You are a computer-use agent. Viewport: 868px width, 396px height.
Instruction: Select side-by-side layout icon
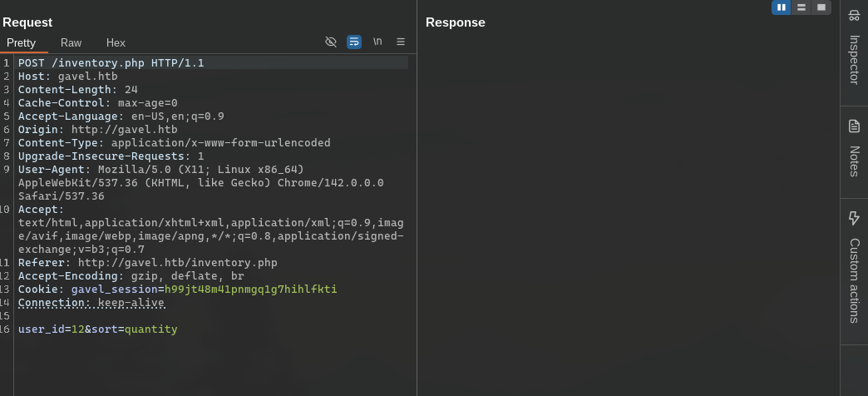click(x=781, y=7)
